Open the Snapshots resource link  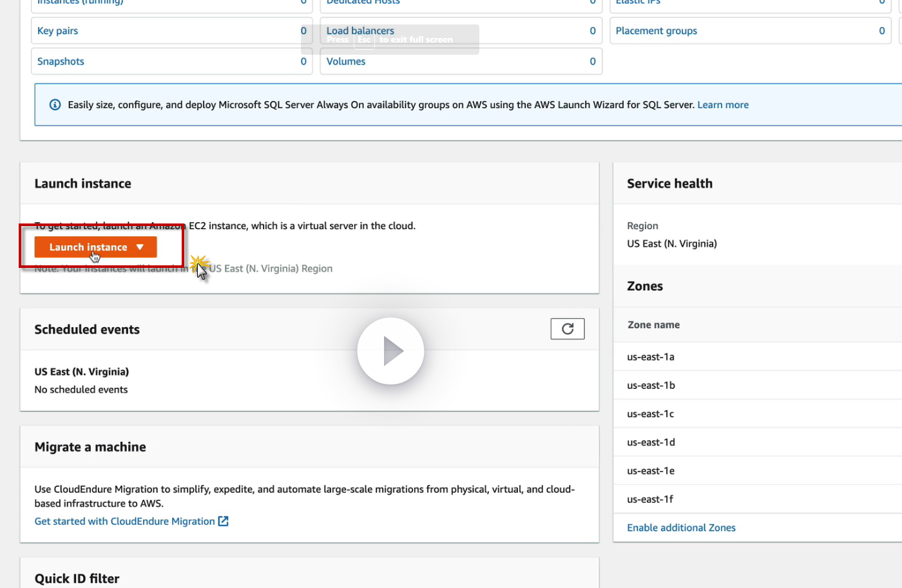(x=61, y=62)
